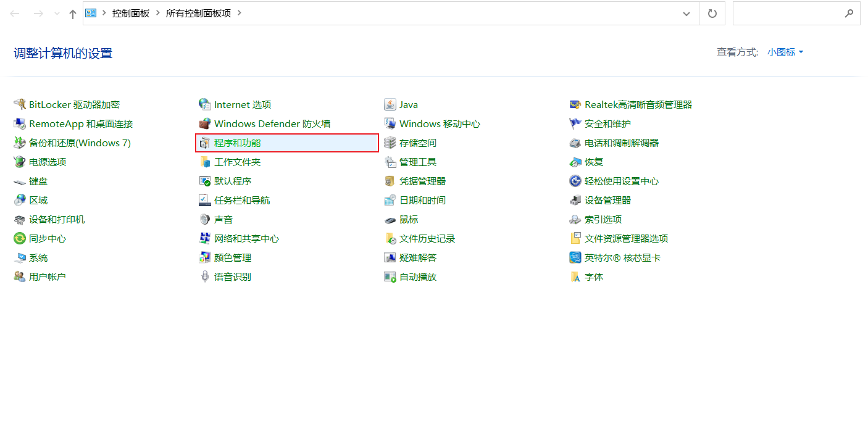Open the 文件资源管理器选项 link
This screenshot has width=868, height=445.
(626, 239)
